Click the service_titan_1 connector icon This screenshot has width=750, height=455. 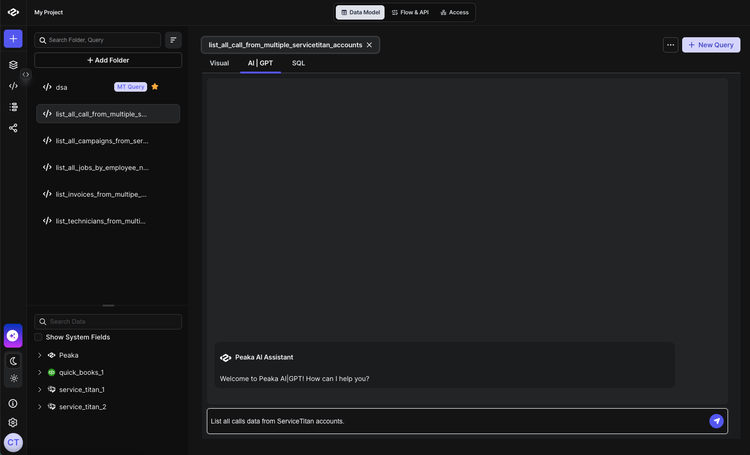(x=52, y=389)
